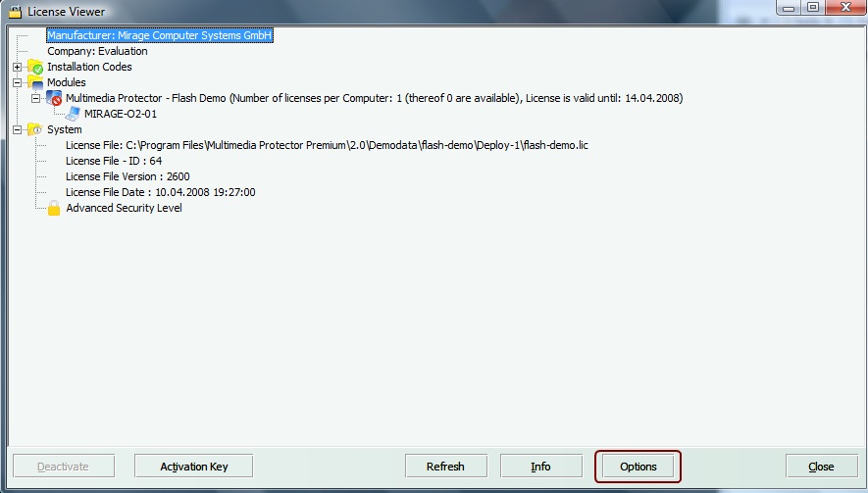The width and height of the screenshot is (868, 493).
Task: Collapse the Multimedia Protector Flash Demo node
Action: pyautogui.click(x=35, y=98)
